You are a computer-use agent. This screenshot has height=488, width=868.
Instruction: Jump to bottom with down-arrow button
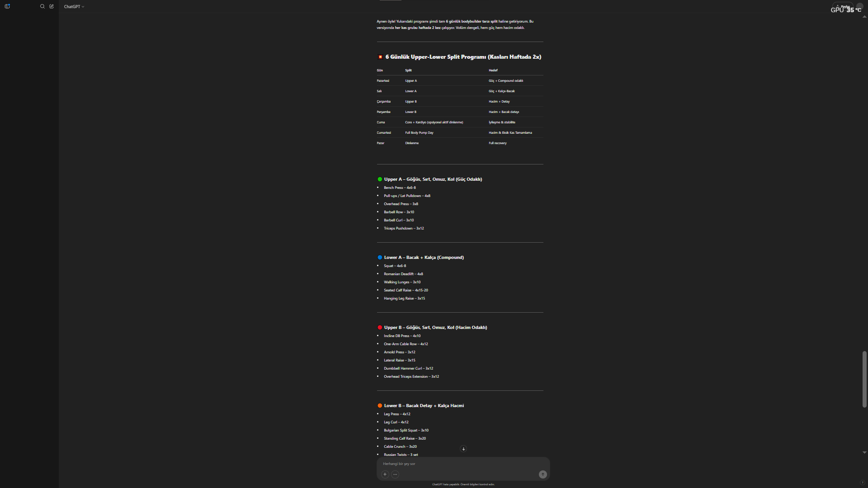point(463,449)
